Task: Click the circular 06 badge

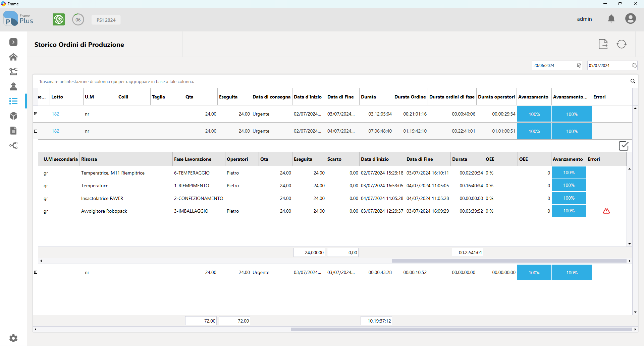Action: click(78, 20)
